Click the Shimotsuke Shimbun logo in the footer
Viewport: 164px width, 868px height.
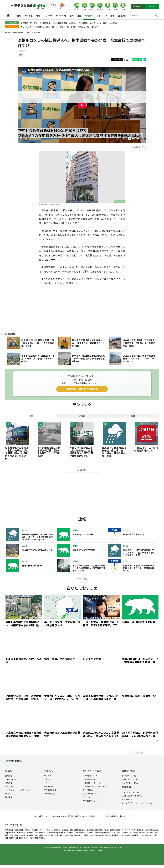(14, 761)
